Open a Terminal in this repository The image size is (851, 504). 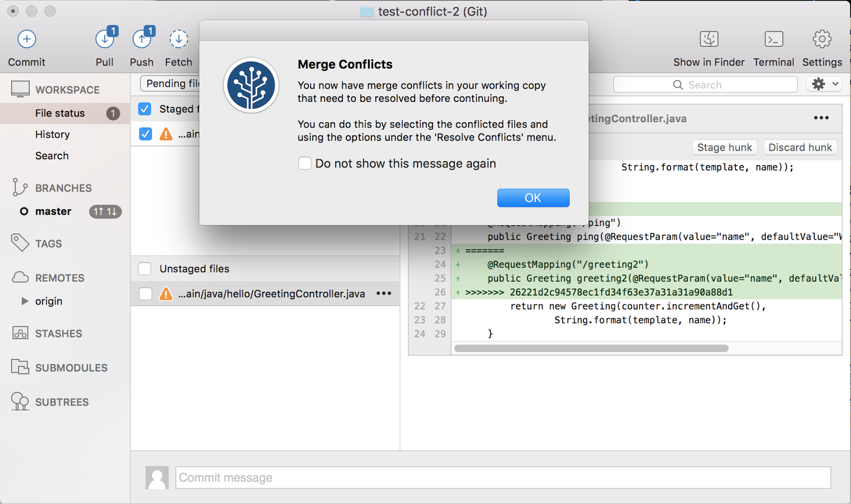click(x=773, y=47)
